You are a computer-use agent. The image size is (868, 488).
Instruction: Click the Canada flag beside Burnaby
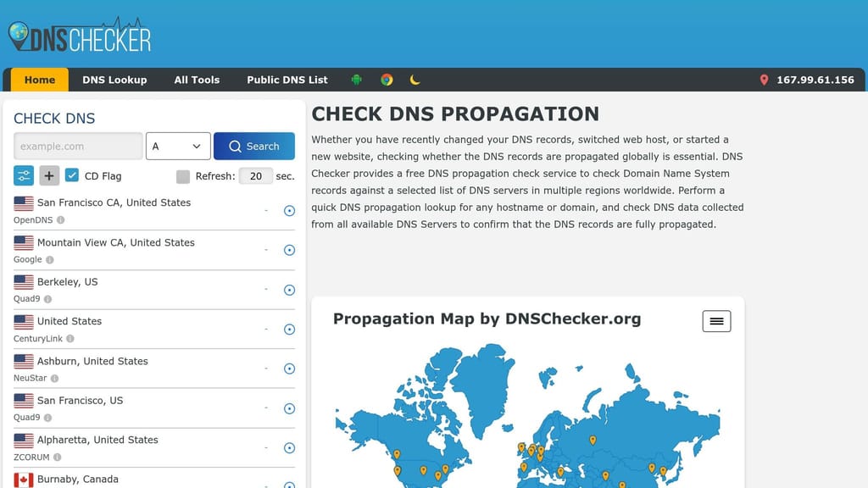tap(24, 480)
